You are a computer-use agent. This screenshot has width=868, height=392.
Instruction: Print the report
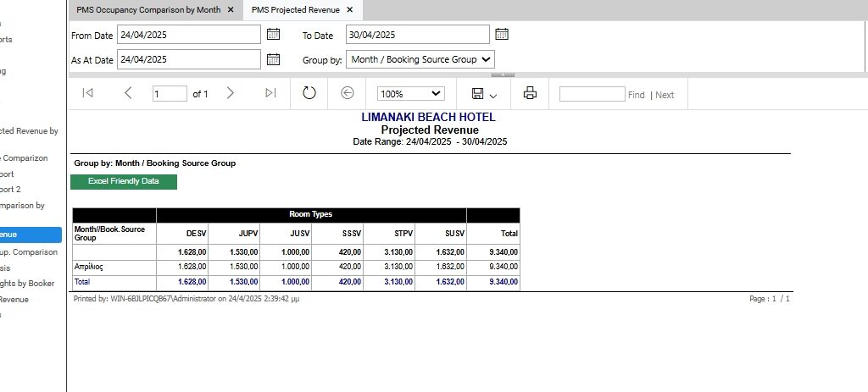(x=530, y=93)
